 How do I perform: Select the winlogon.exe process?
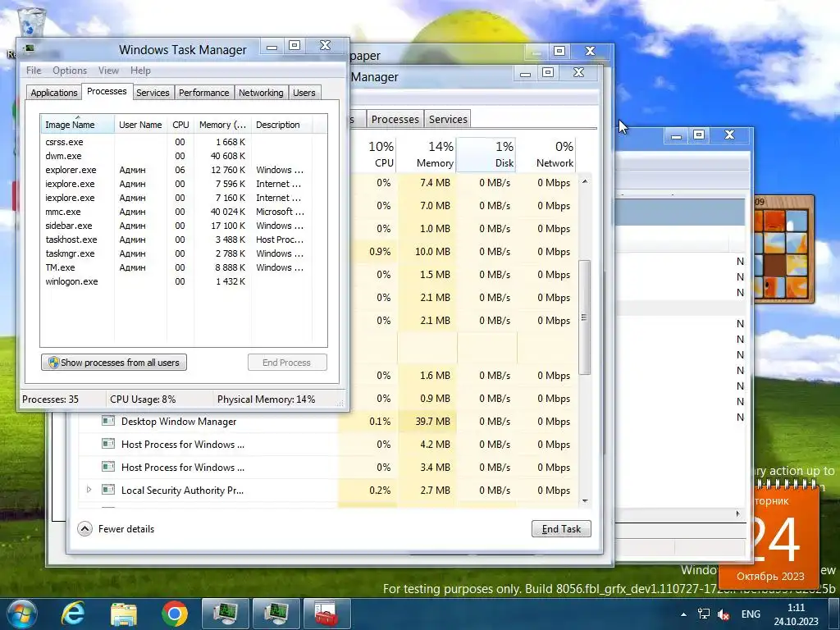tap(183, 281)
